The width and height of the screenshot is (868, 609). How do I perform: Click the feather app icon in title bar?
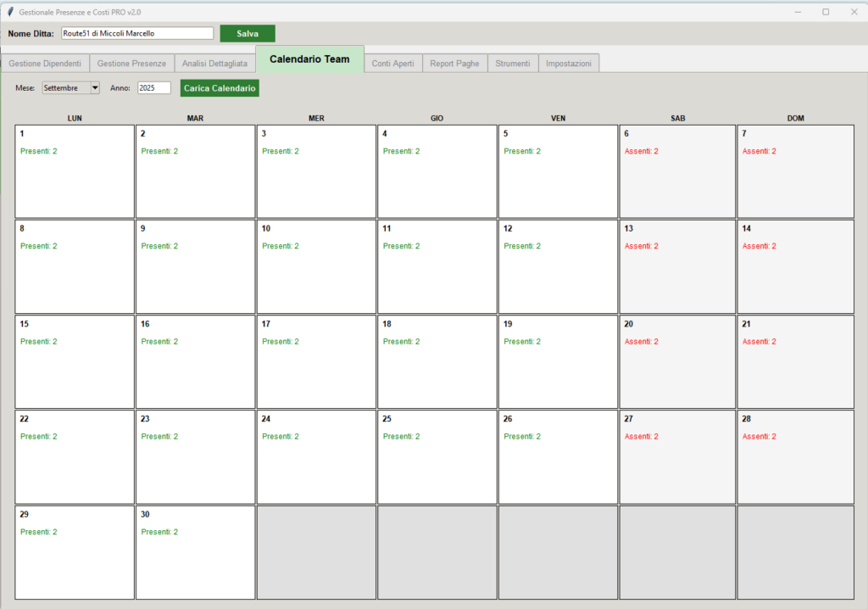coord(10,12)
